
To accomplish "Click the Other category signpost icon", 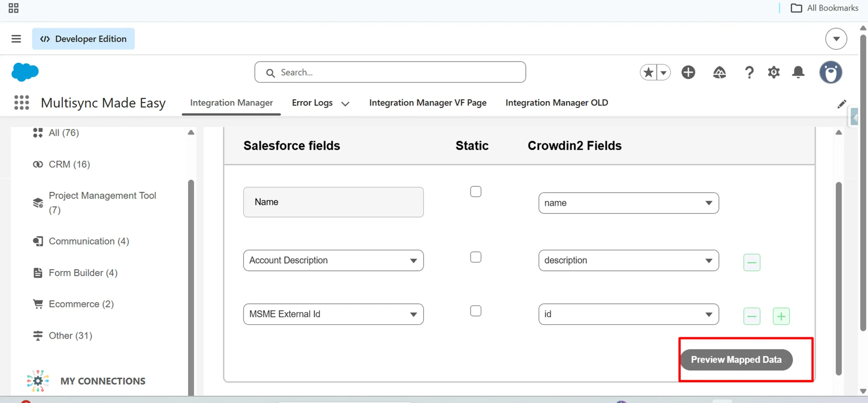I will pos(38,336).
